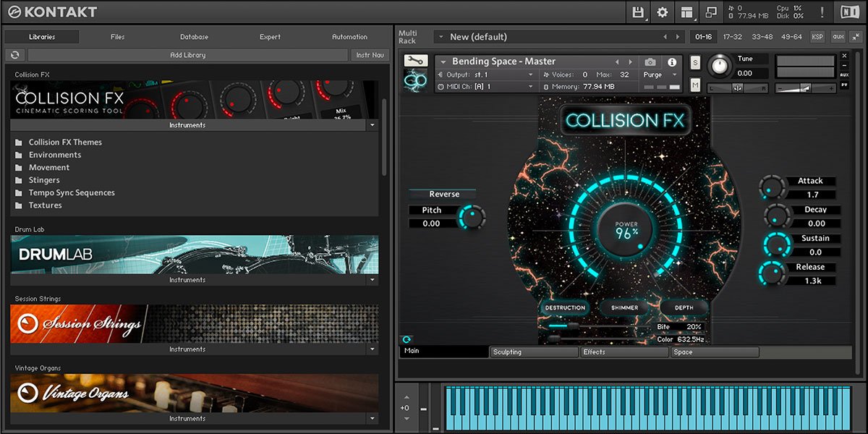Click the wrench edit instrument icon
The height and width of the screenshot is (434, 868).
[x=416, y=61]
